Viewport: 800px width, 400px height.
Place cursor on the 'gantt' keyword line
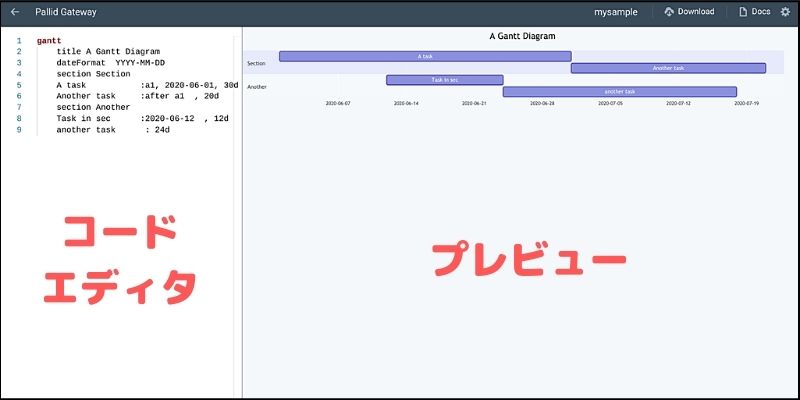click(49, 40)
